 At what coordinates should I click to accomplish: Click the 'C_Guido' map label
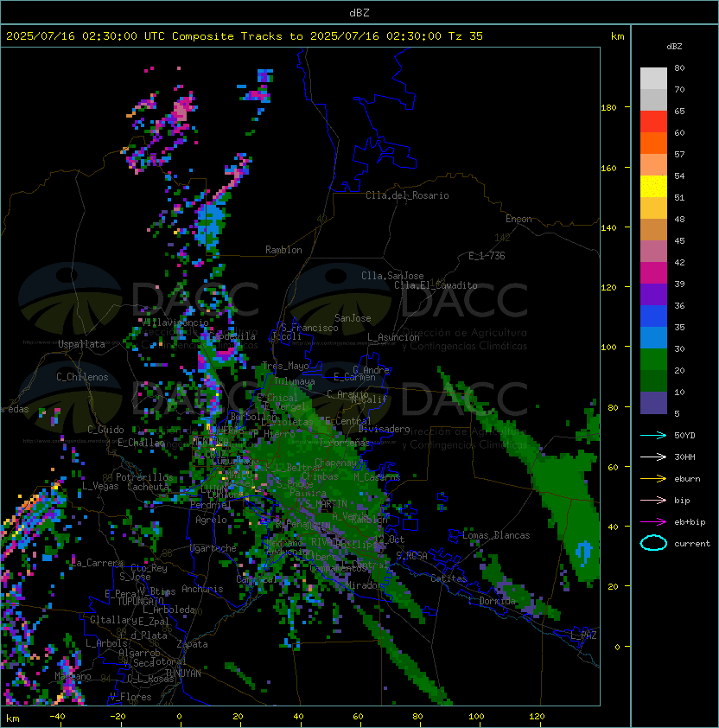tap(105, 430)
